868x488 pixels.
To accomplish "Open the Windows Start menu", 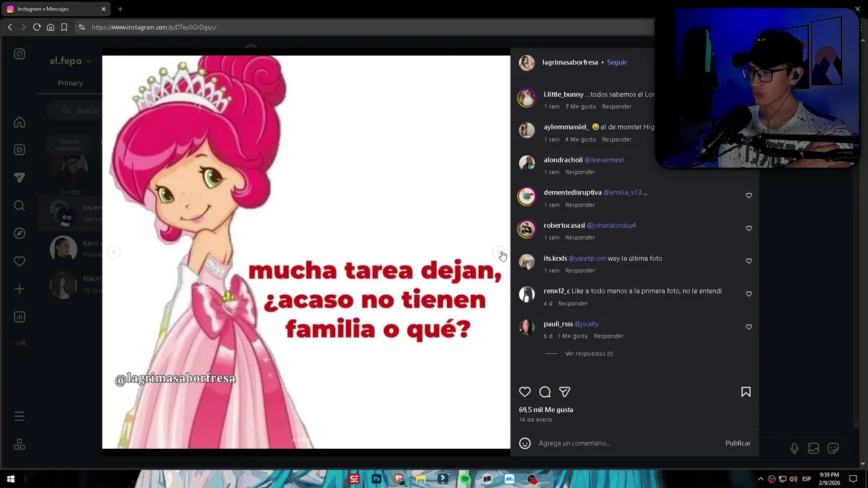I will [11, 479].
